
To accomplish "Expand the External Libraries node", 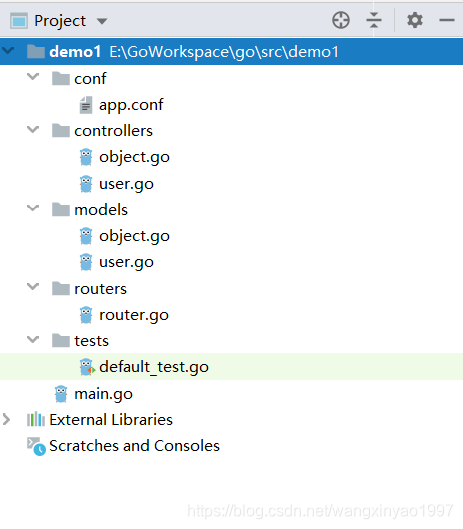I will point(6,419).
